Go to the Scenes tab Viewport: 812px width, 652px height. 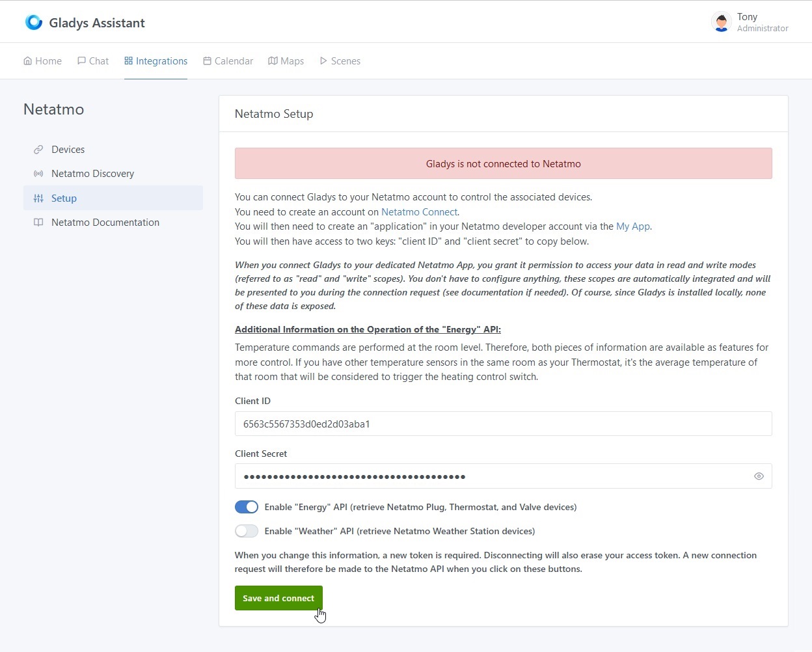click(x=340, y=61)
